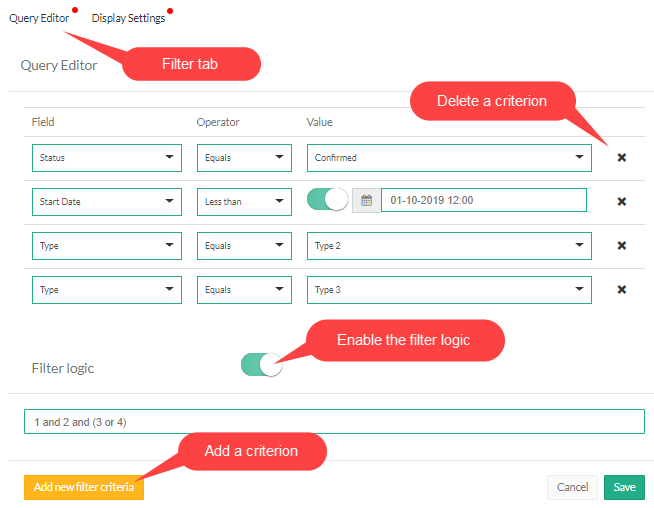Open the Type 3 value dropdown
The width and height of the screenshot is (654, 508).
448,290
